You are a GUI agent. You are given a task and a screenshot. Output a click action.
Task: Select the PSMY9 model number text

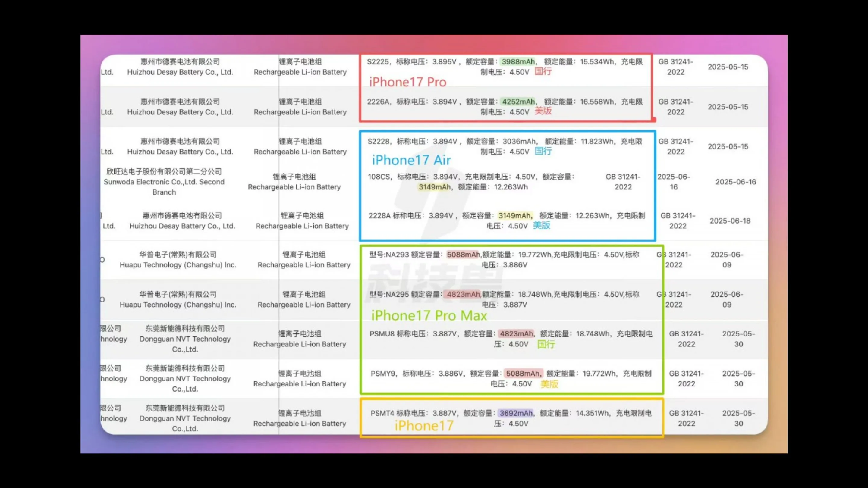(x=382, y=373)
